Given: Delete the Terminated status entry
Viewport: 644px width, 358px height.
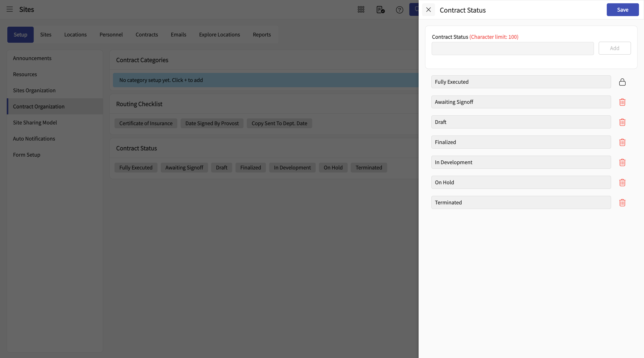Looking at the screenshot, I should (x=622, y=203).
